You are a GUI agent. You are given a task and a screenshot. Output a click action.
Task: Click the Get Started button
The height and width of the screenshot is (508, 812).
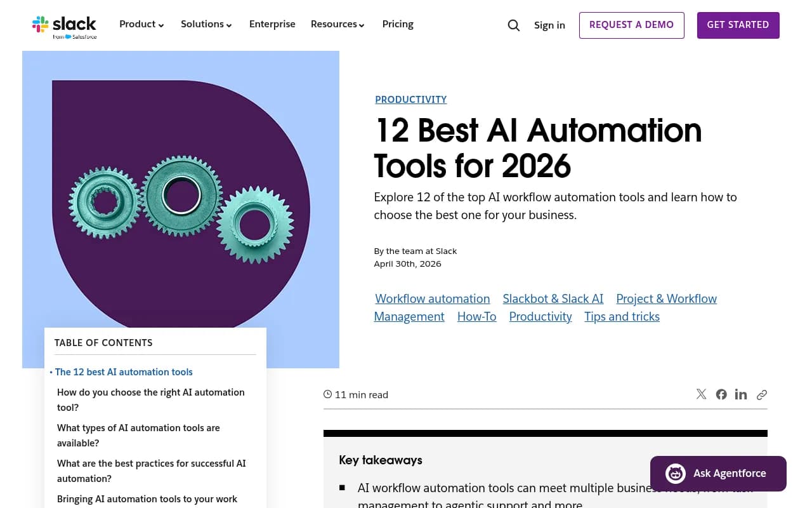tap(738, 25)
